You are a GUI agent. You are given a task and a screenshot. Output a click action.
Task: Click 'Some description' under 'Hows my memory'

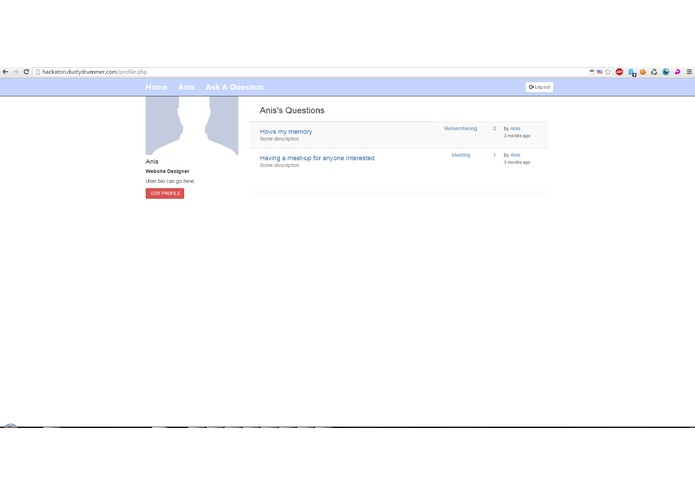pos(279,139)
